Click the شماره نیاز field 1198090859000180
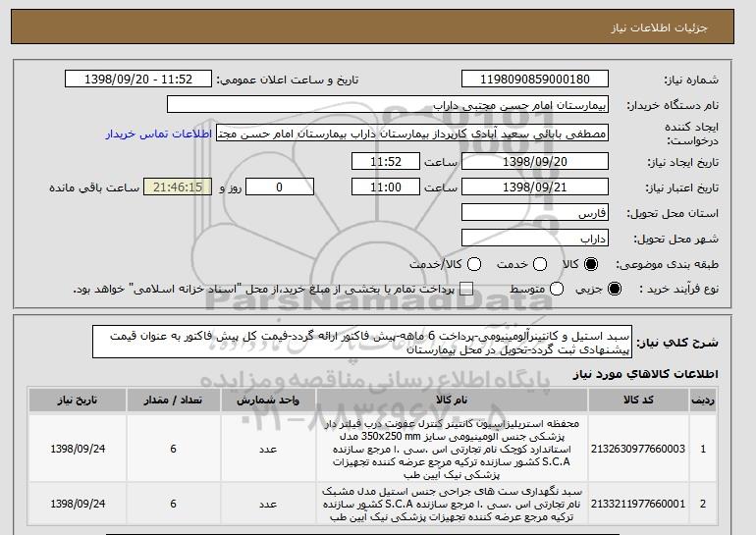Viewport: 756px width, 535px height. pos(535,80)
